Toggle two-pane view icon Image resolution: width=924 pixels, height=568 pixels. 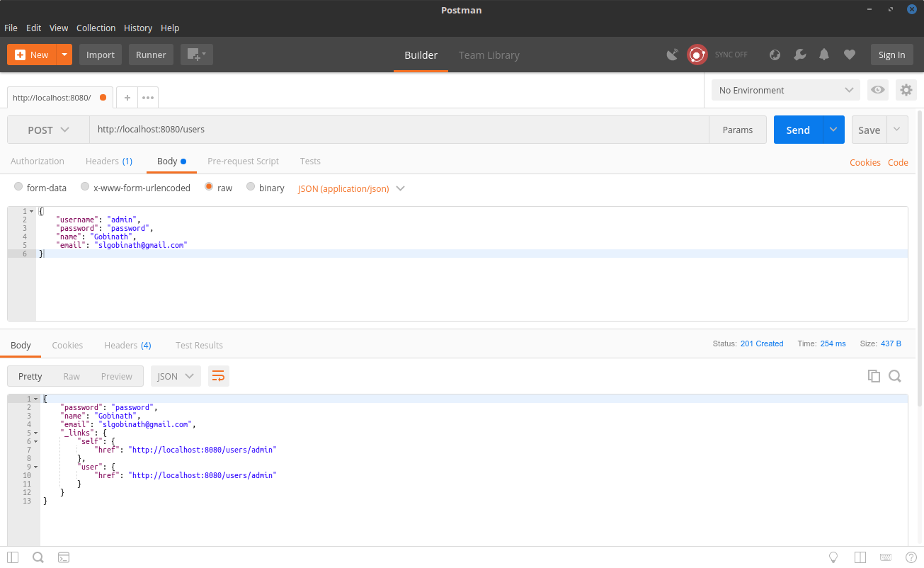point(860,557)
